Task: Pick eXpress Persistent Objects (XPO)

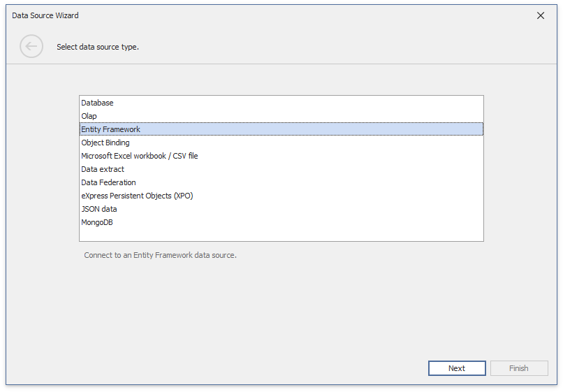Action: click(x=281, y=196)
